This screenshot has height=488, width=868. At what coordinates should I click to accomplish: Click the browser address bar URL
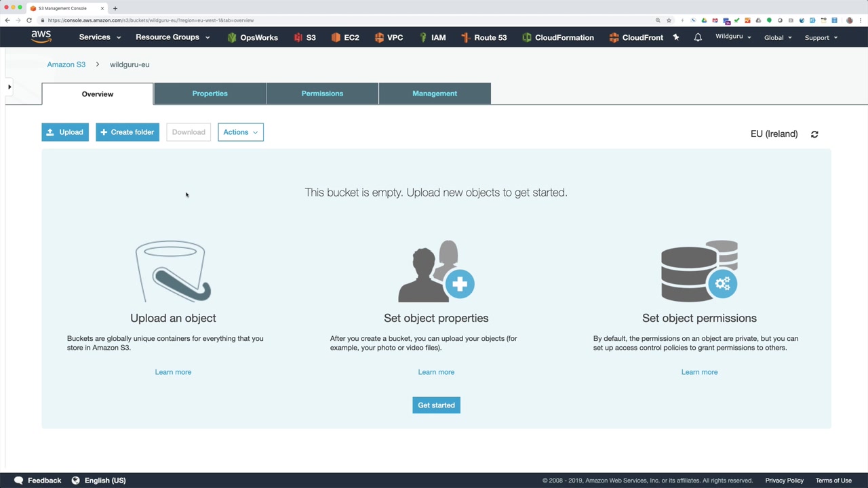point(151,20)
